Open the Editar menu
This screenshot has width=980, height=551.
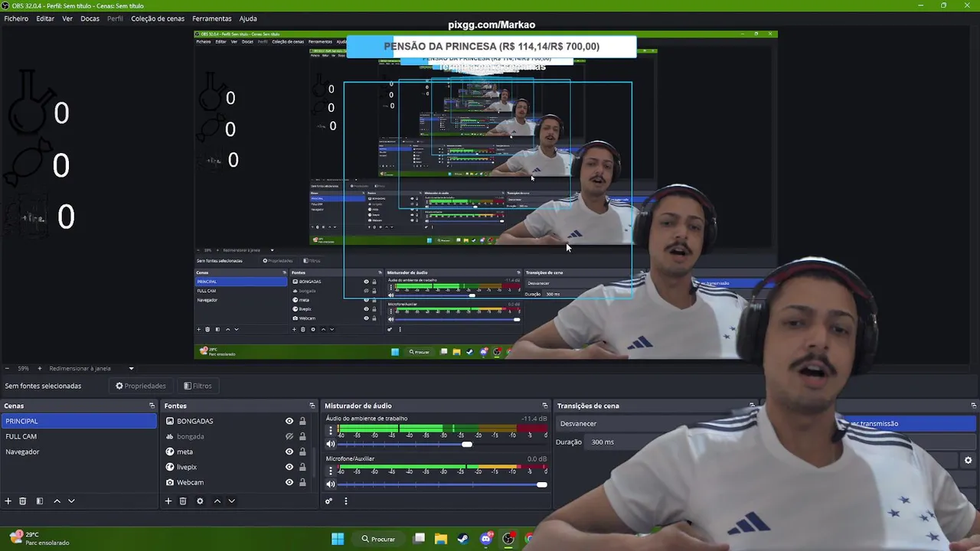pos(45,18)
